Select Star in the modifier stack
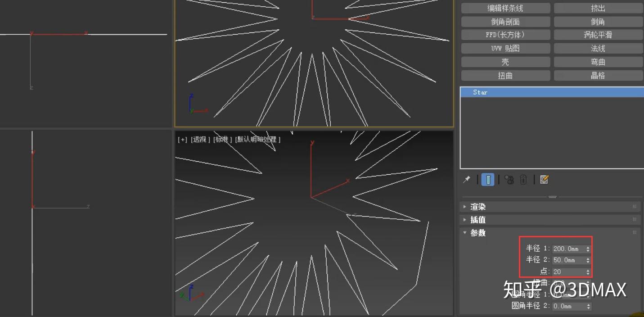Viewport: 644px width, 317px height. coord(480,92)
